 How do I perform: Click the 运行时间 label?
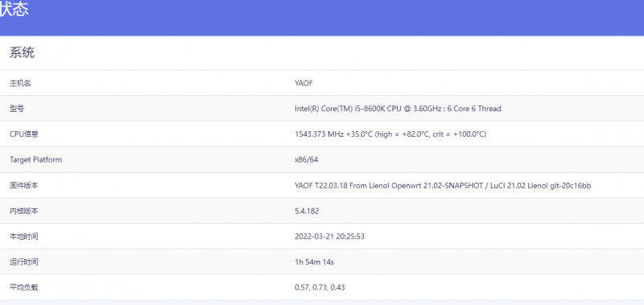click(24, 262)
